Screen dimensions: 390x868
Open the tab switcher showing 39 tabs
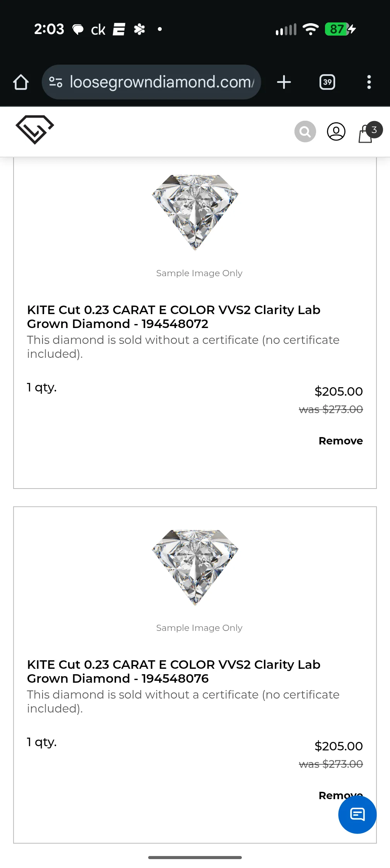coord(327,82)
